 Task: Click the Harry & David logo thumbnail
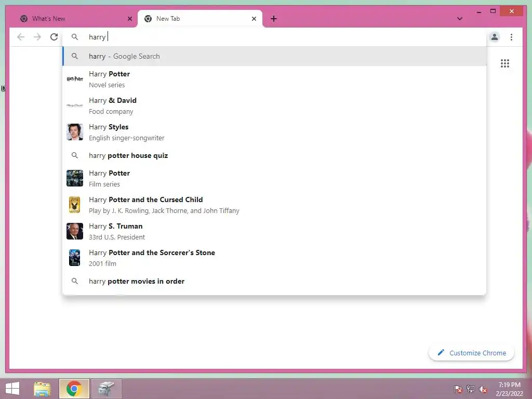tap(75, 105)
